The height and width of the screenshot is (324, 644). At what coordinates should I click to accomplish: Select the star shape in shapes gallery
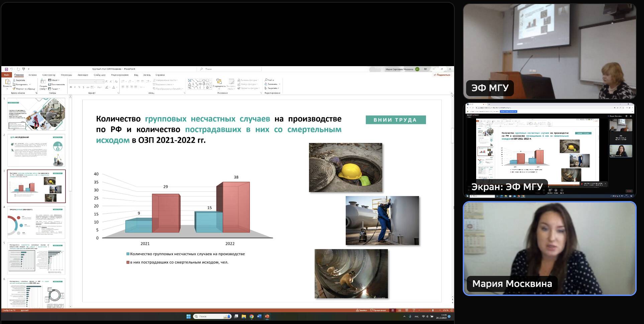(207, 88)
